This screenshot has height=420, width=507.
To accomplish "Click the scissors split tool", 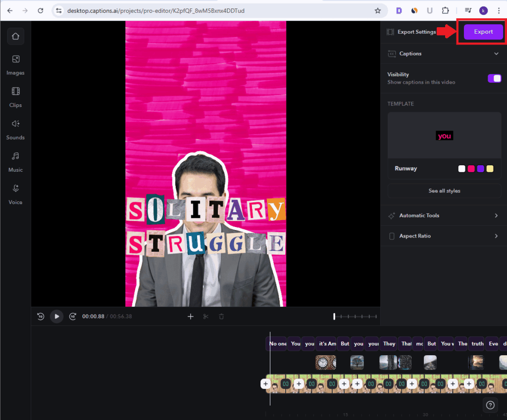I will 205,317.
